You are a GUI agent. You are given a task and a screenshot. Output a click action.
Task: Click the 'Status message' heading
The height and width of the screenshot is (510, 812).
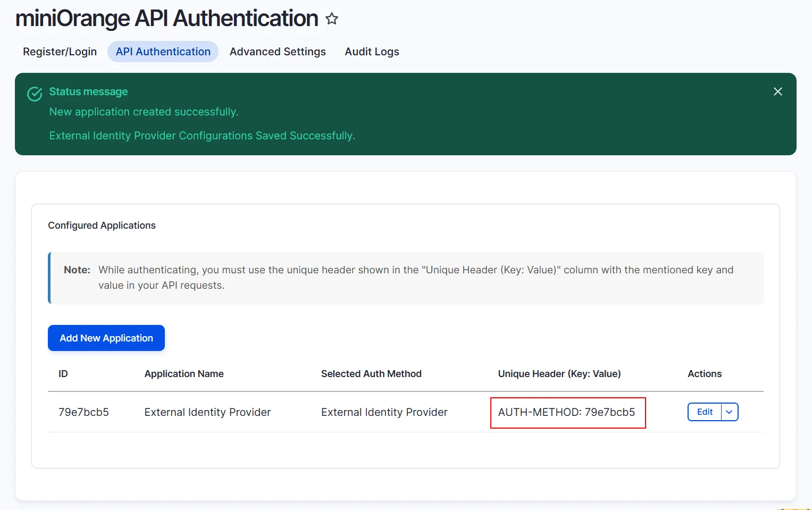(88, 91)
